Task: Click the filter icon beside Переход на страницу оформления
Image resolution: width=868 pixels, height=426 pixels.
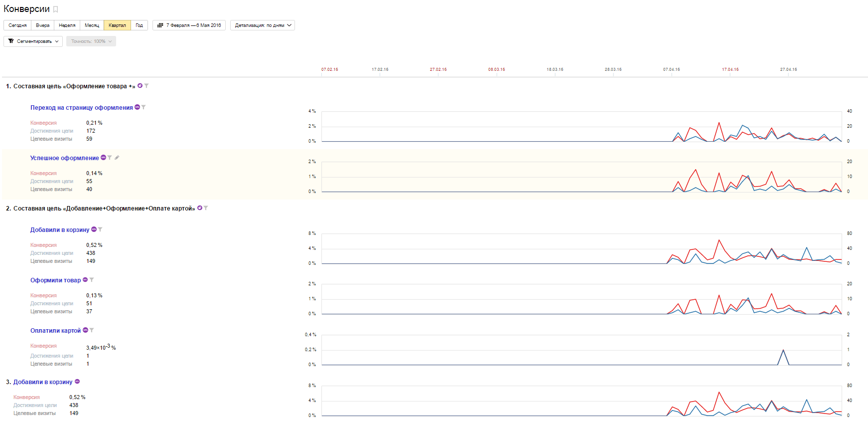Action: (x=144, y=107)
